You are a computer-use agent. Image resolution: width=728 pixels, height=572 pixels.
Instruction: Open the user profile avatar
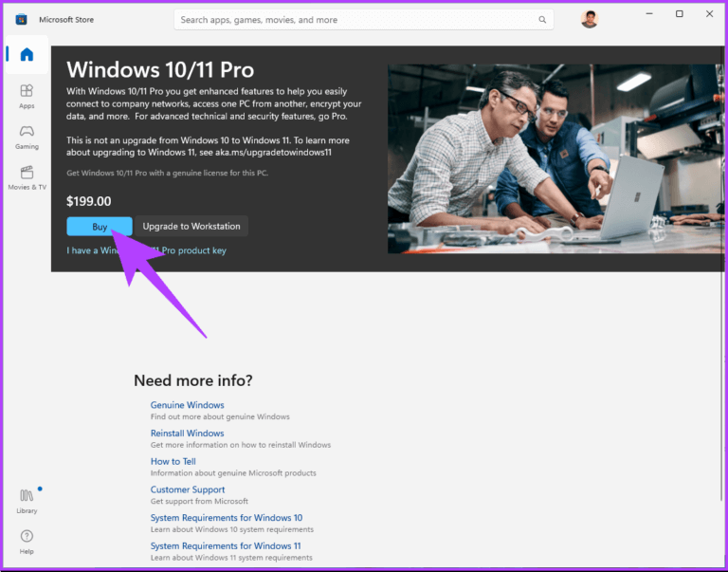click(590, 19)
